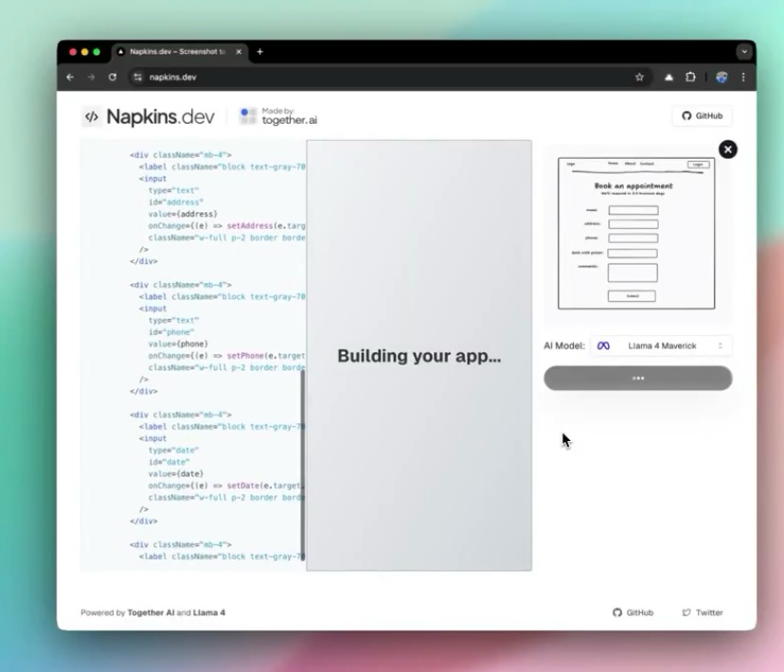Image resolution: width=784 pixels, height=672 pixels.
Task: Click macOS green fullscreen window button
Action: coord(97,52)
